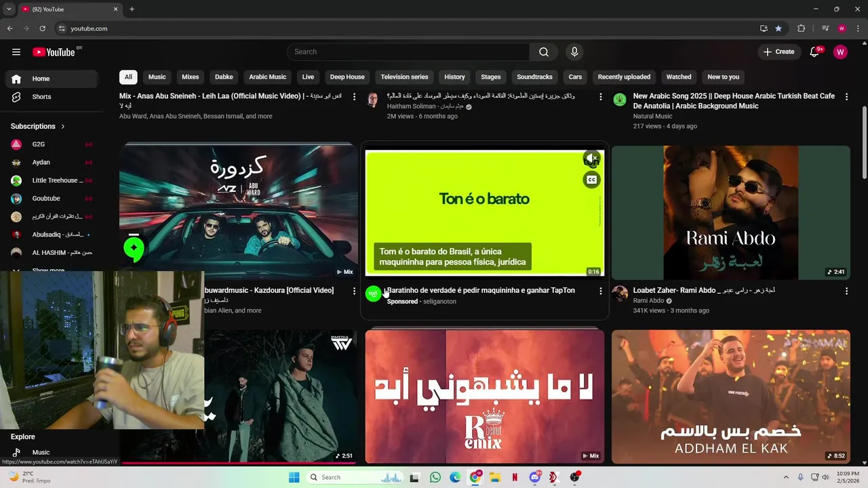Screen dimensions: 868x488
Task: Select the Soundtracks filter chip
Action: coord(534,77)
